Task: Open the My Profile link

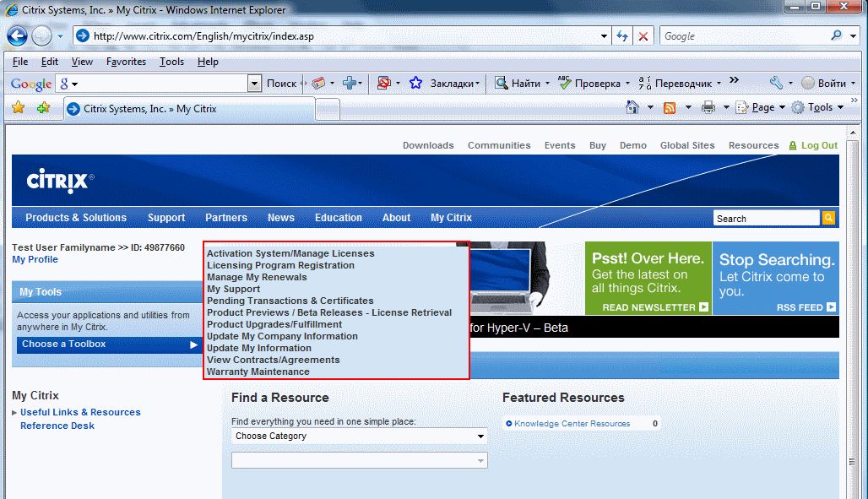Action: pyautogui.click(x=35, y=259)
